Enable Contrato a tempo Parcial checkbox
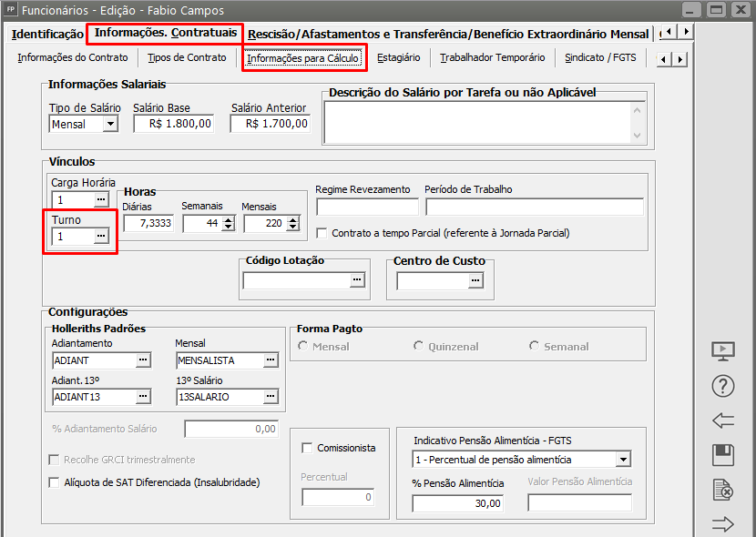 tap(322, 233)
